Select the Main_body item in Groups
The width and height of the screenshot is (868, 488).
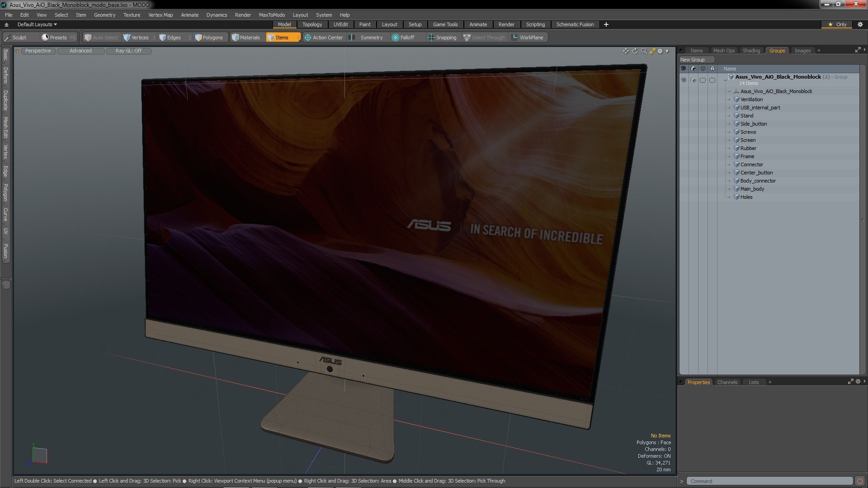click(x=752, y=189)
